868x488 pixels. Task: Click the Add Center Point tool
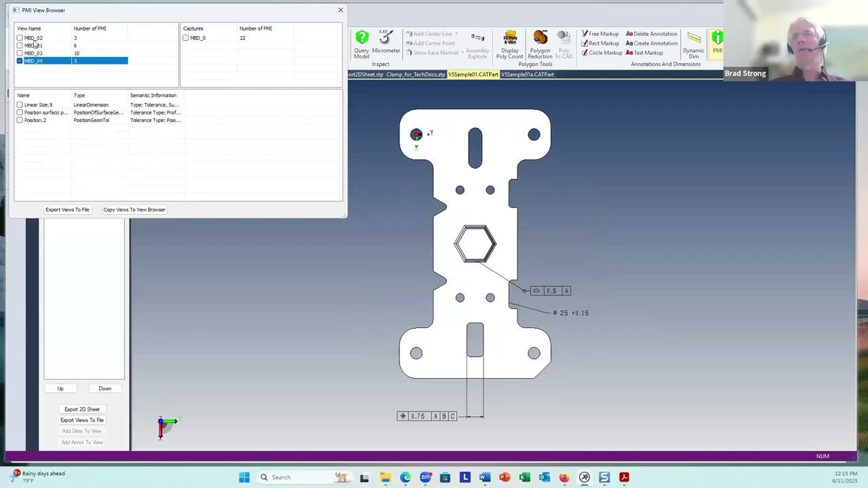430,43
